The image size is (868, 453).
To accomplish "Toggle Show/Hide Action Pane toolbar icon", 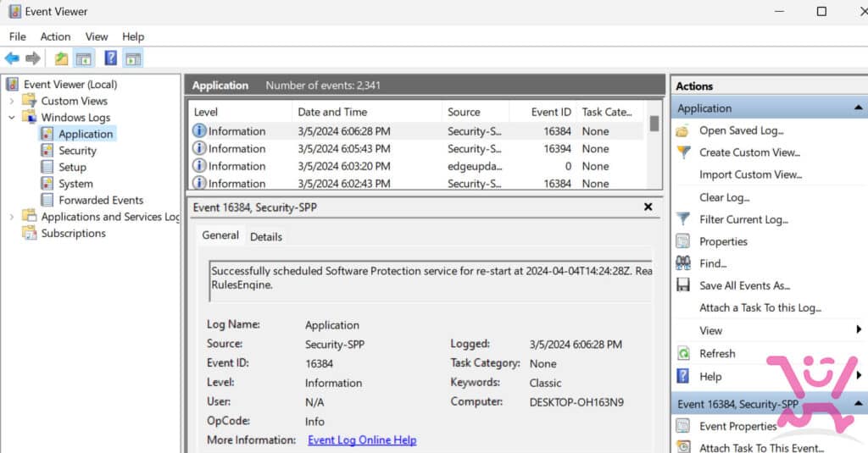I will (x=133, y=58).
